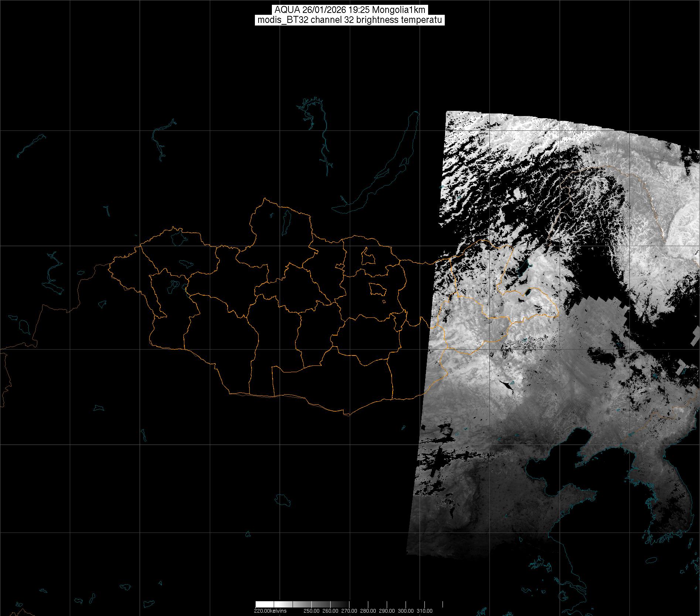Click the 310.00 colorbar tick label
The height and width of the screenshot is (616, 700).
point(424,610)
